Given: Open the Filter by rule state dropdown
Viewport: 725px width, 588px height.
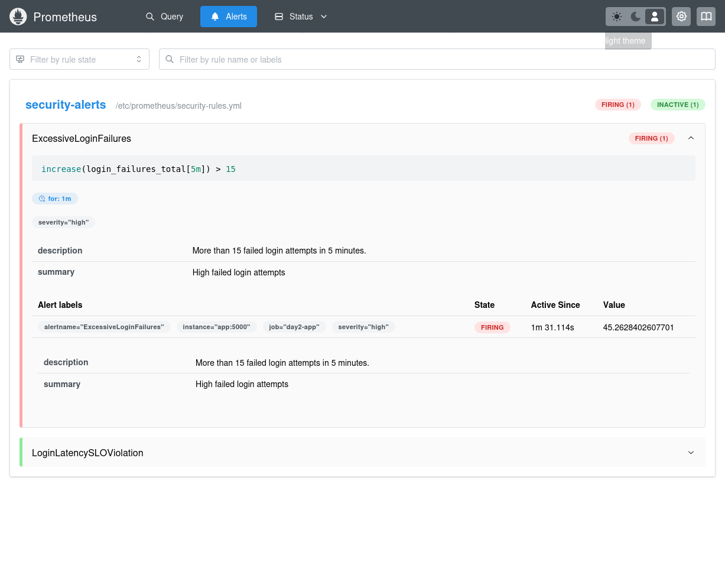Looking at the screenshot, I should pyautogui.click(x=79, y=59).
